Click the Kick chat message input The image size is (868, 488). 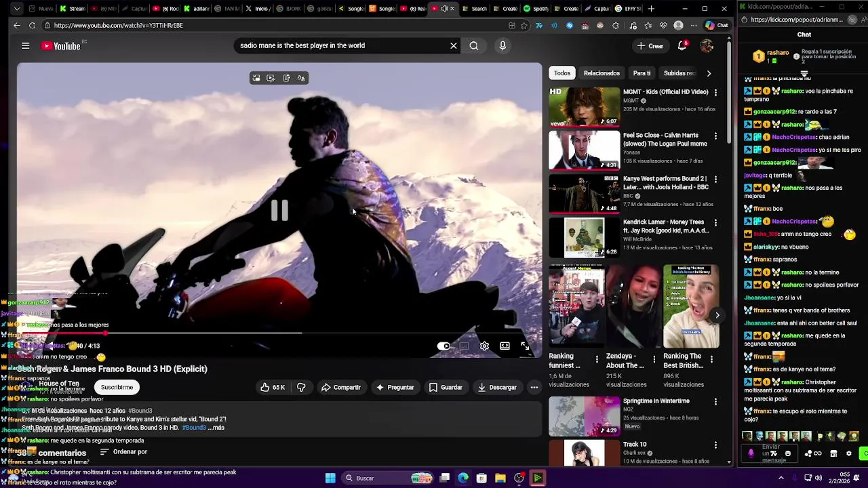pos(770,453)
